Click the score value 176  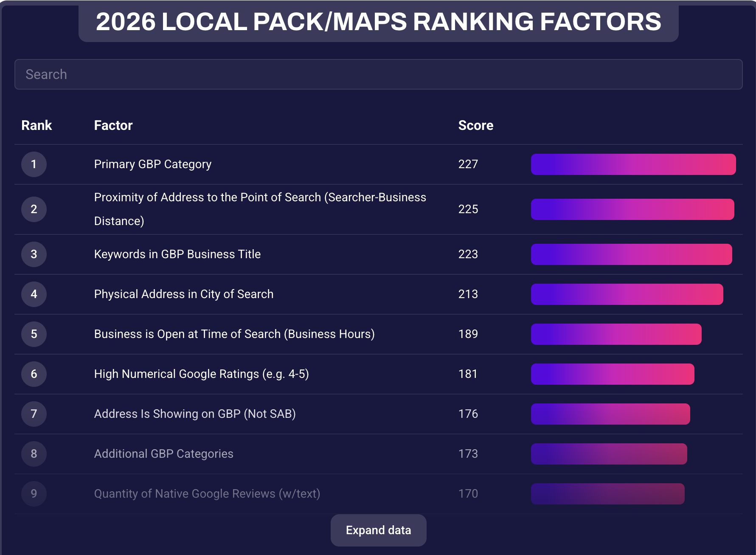click(468, 414)
